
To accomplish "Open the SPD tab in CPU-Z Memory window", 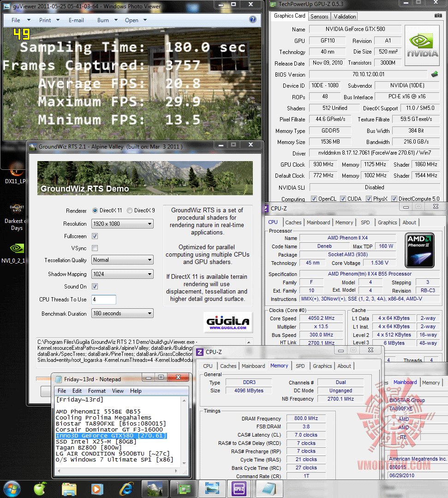I will pyautogui.click(x=300, y=366).
